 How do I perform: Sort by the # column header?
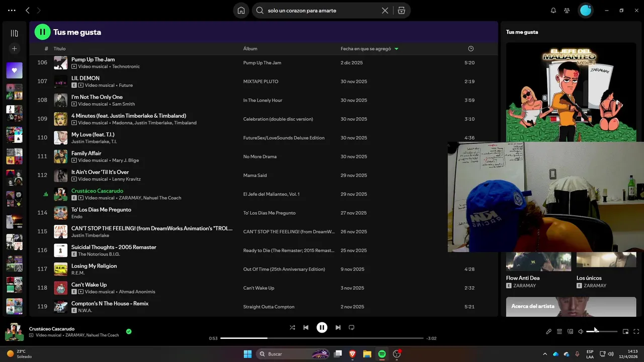[x=46, y=49]
